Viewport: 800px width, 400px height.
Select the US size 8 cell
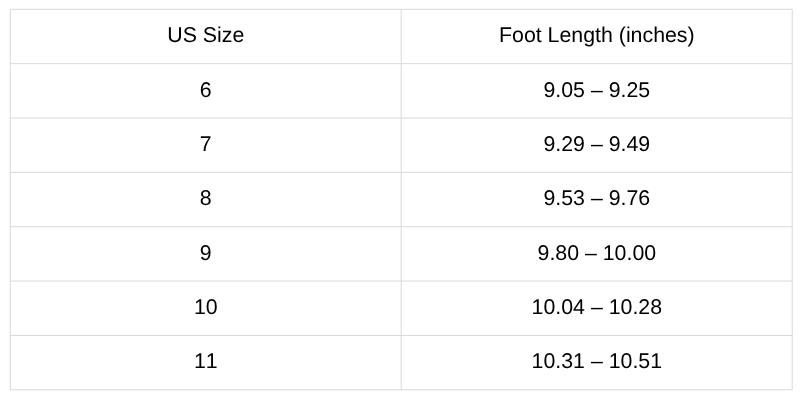pos(206,199)
